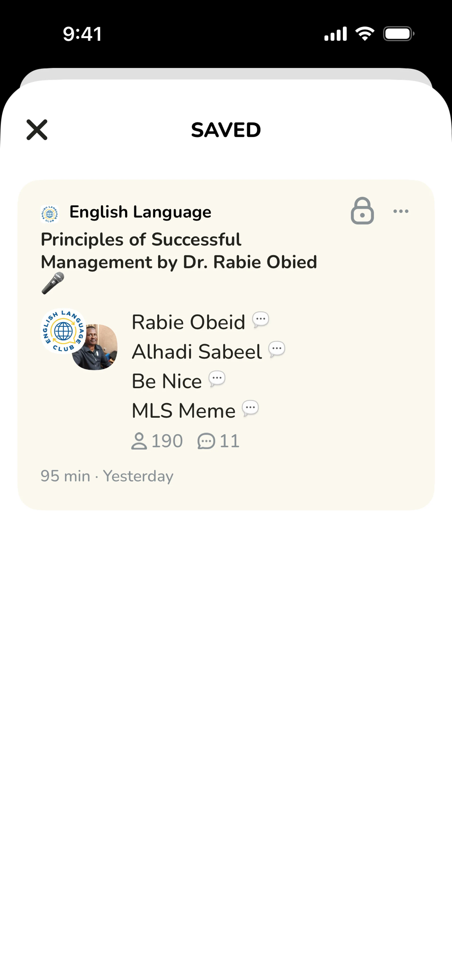
Task: Tap the Wi-Fi status bar icon
Action: click(x=364, y=34)
